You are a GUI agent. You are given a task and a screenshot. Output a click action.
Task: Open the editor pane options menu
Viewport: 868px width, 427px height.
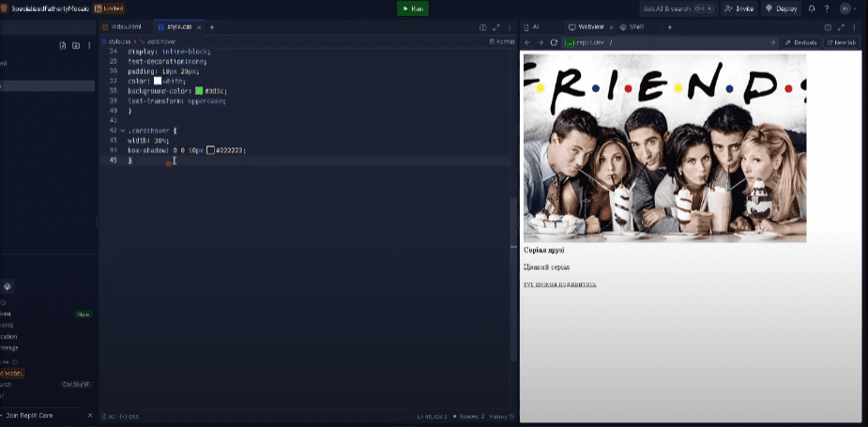tap(509, 27)
